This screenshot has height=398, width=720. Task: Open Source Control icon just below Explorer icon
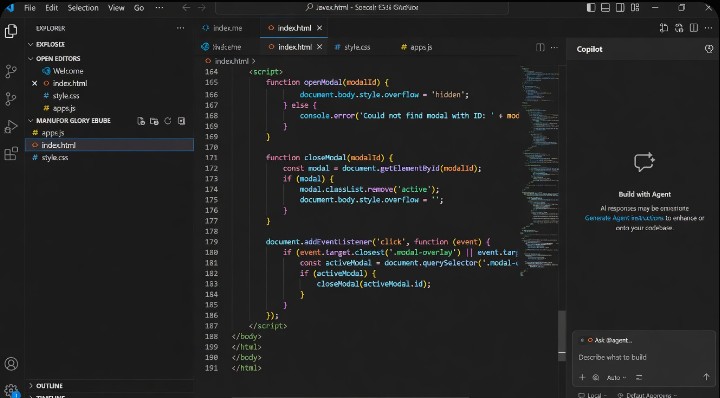(x=11, y=71)
